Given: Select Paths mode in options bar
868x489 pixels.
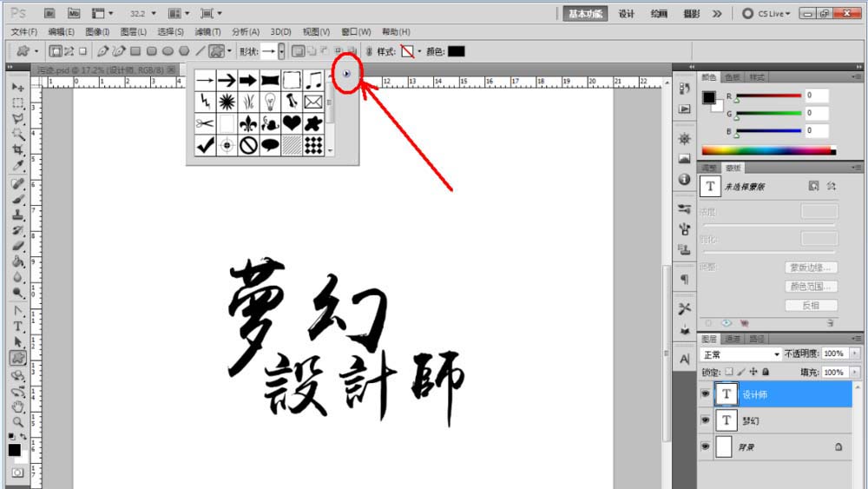Looking at the screenshot, I should pos(69,51).
